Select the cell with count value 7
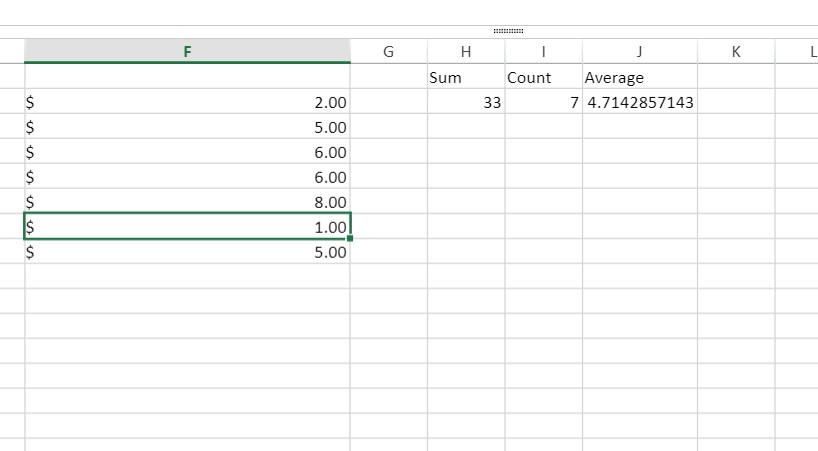Viewport: 818px width, 451px height. [543, 102]
